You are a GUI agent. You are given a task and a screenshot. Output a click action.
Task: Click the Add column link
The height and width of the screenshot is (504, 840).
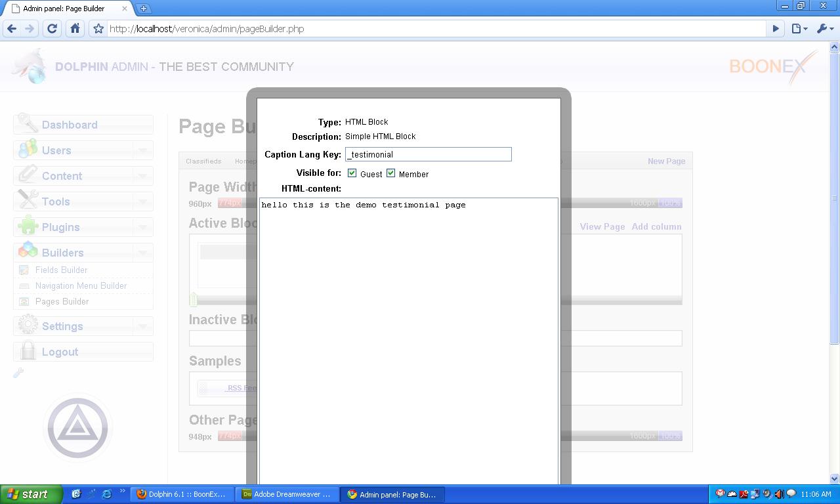(x=656, y=226)
